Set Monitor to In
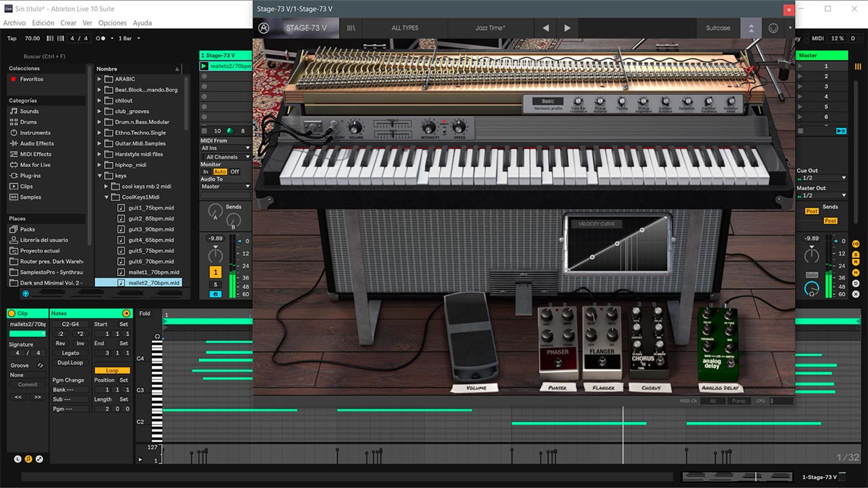 pos(205,171)
